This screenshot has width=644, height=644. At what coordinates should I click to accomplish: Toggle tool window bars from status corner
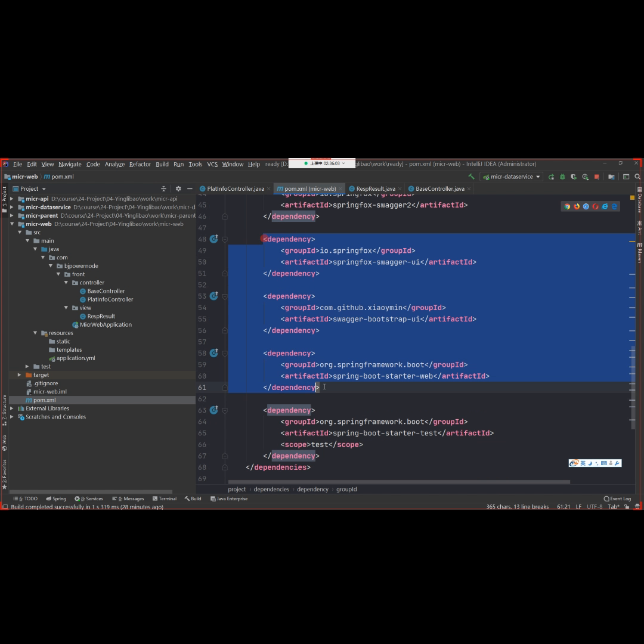[5, 507]
